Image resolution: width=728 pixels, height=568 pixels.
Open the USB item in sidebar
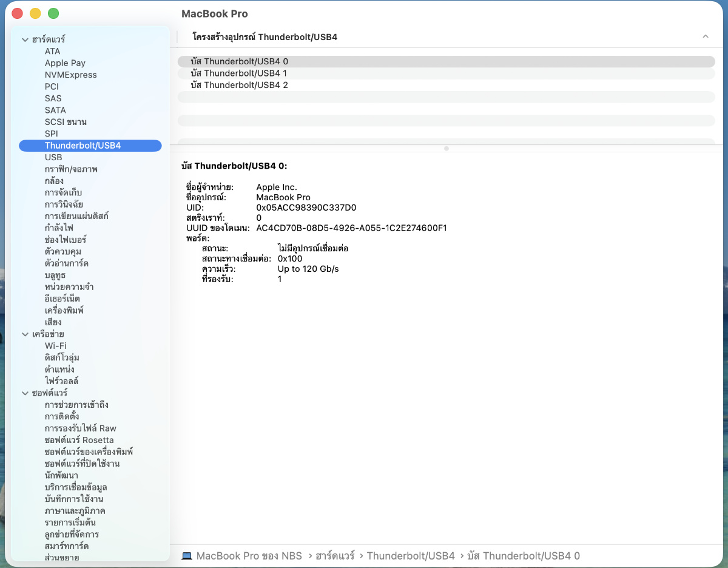coord(53,157)
